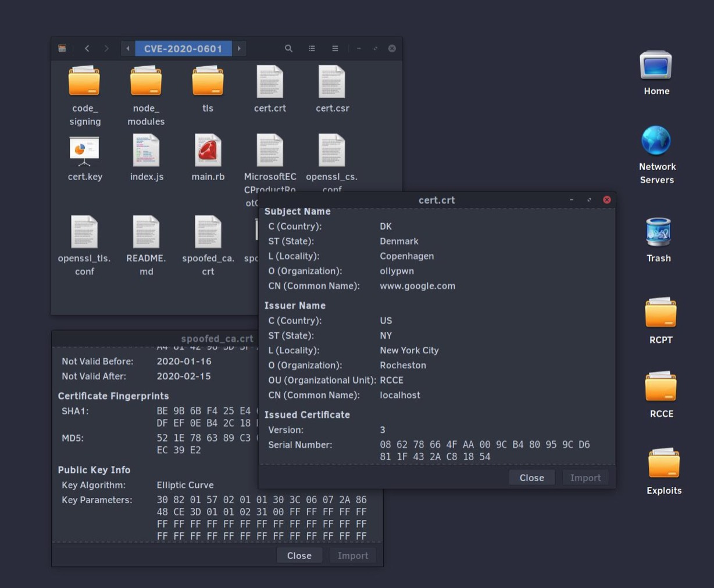The image size is (714, 588).
Task: Click the Subject Name heading
Action: [x=297, y=211]
